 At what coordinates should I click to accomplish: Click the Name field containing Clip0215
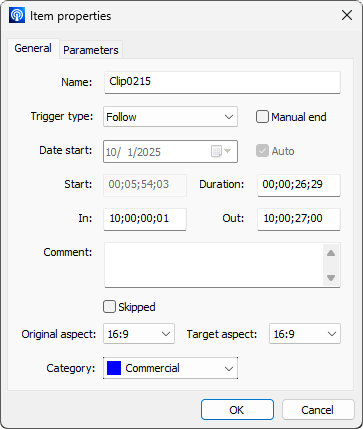[222, 82]
